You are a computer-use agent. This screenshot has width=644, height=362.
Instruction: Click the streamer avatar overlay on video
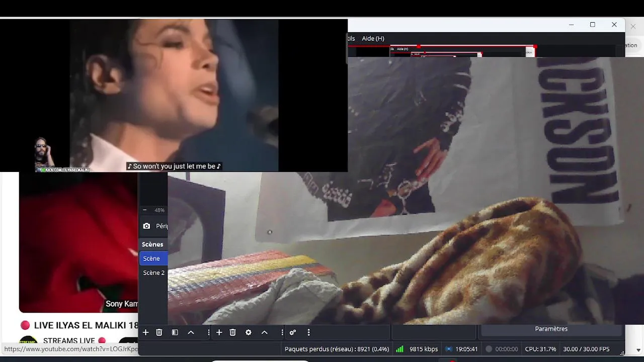tap(43, 153)
